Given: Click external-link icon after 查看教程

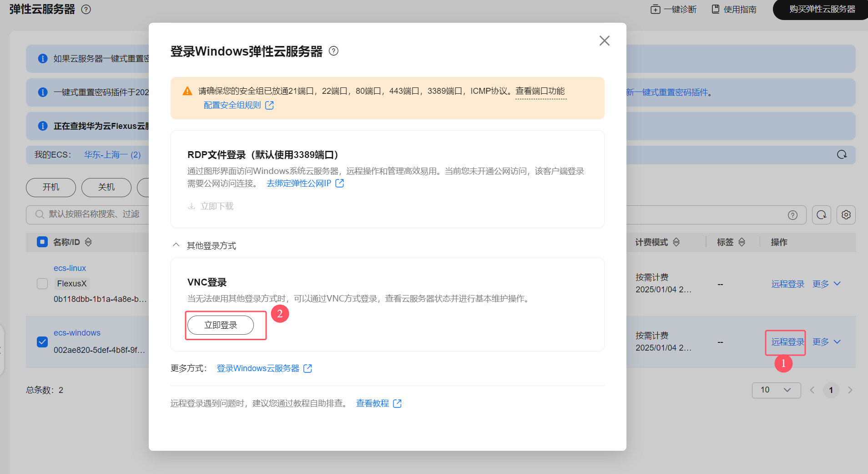Looking at the screenshot, I should [x=397, y=403].
